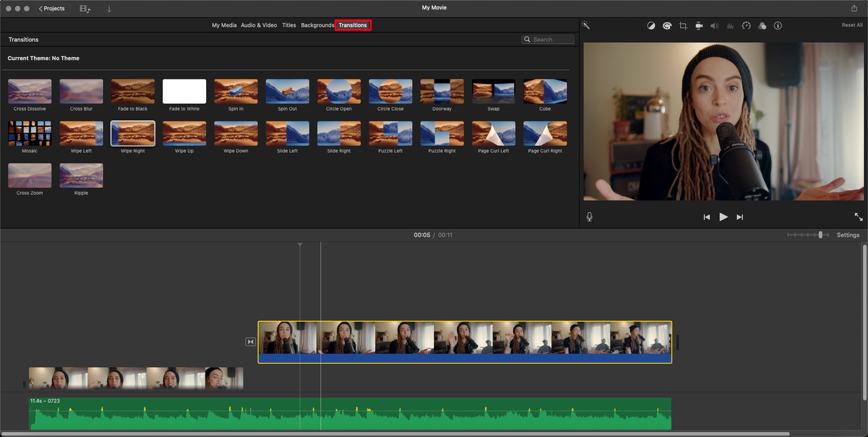Select the Fade to Black transition
The width and height of the screenshot is (868, 437).
(133, 91)
